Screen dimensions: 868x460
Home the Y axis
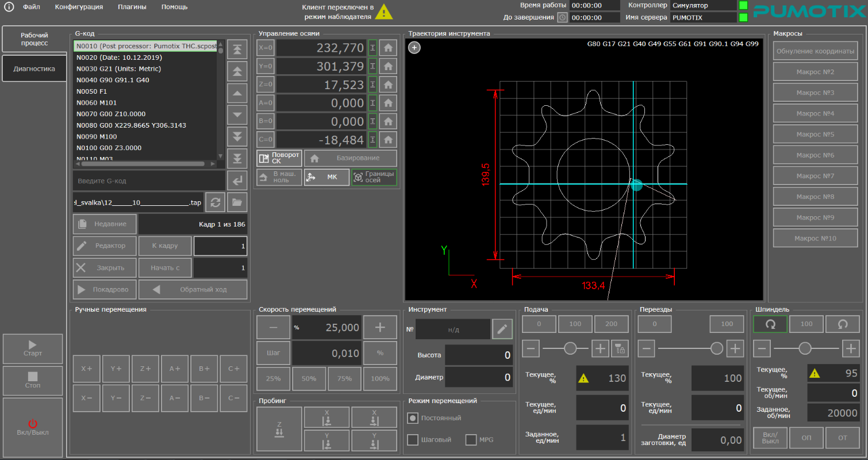pos(389,67)
